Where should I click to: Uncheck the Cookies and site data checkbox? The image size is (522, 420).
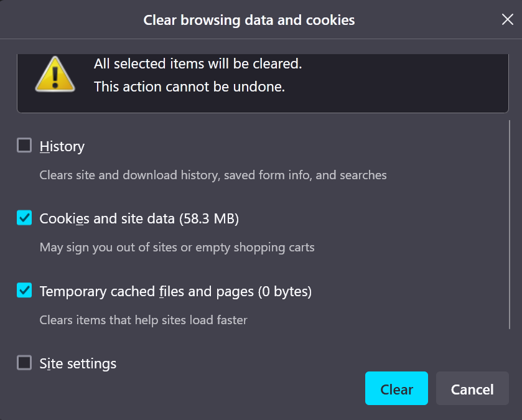(x=24, y=218)
